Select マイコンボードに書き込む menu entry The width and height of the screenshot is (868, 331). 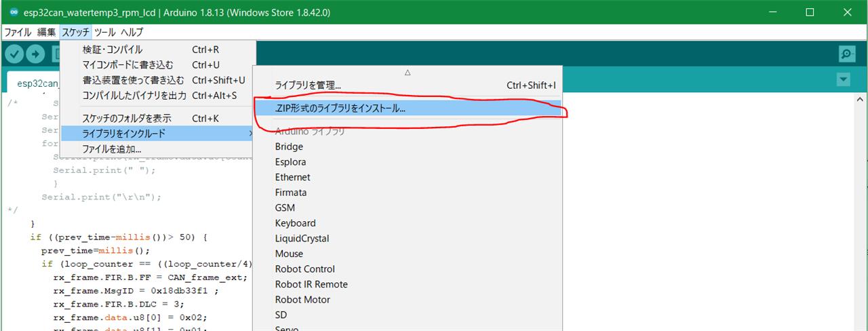[159, 65]
